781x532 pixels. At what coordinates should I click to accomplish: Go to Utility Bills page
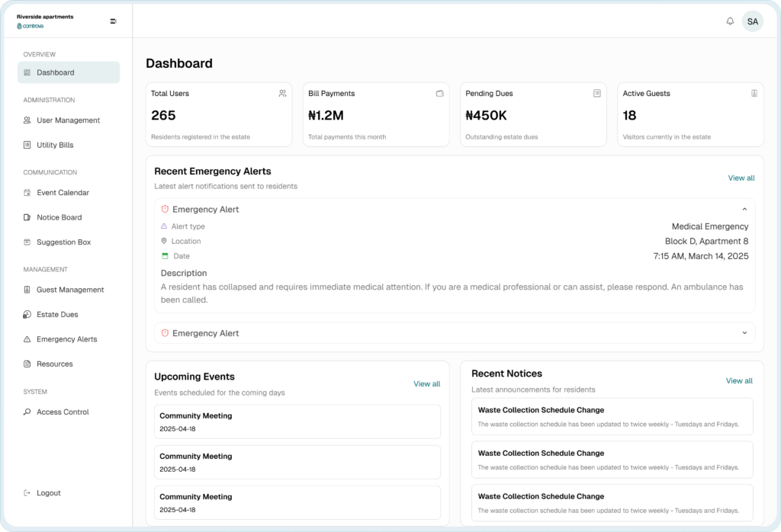[x=55, y=145]
